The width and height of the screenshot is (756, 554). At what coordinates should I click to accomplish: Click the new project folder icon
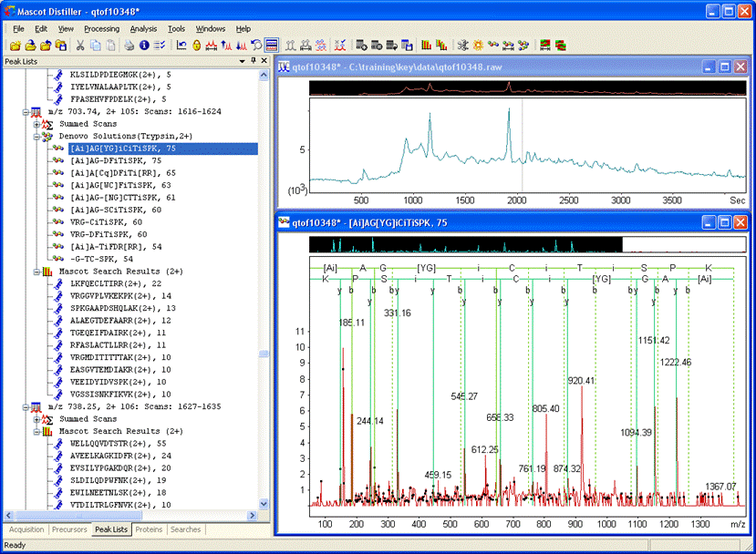[15, 46]
